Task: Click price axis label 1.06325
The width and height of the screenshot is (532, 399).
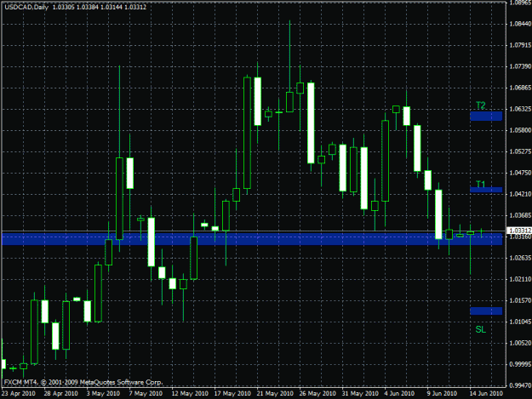Action: click(x=520, y=109)
